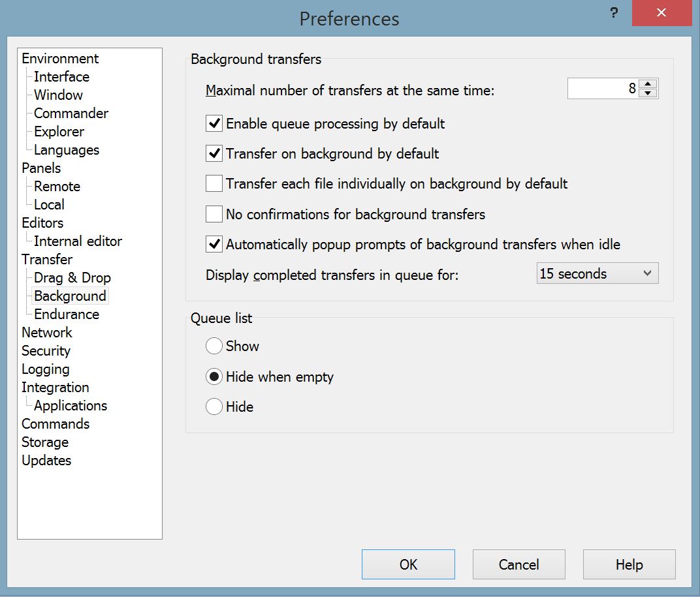
Task: Increase maximal transfers with up arrow
Action: (648, 84)
